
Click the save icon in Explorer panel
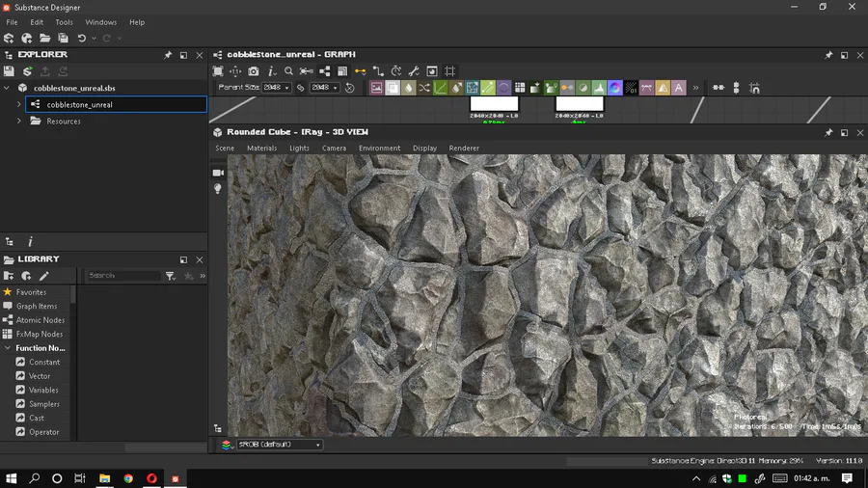coord(9,71)
